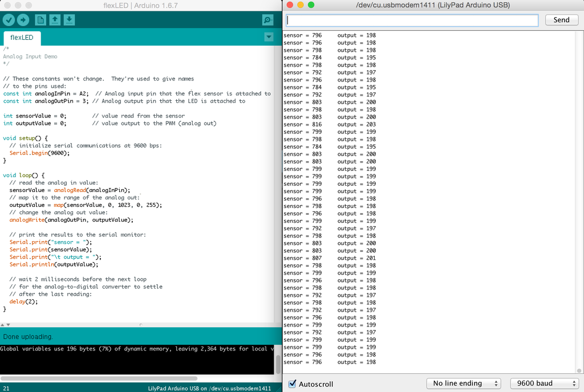Open the 9600 baud dropdown
The height and width of the screenshot is (392, 584).
click(545, 383)
